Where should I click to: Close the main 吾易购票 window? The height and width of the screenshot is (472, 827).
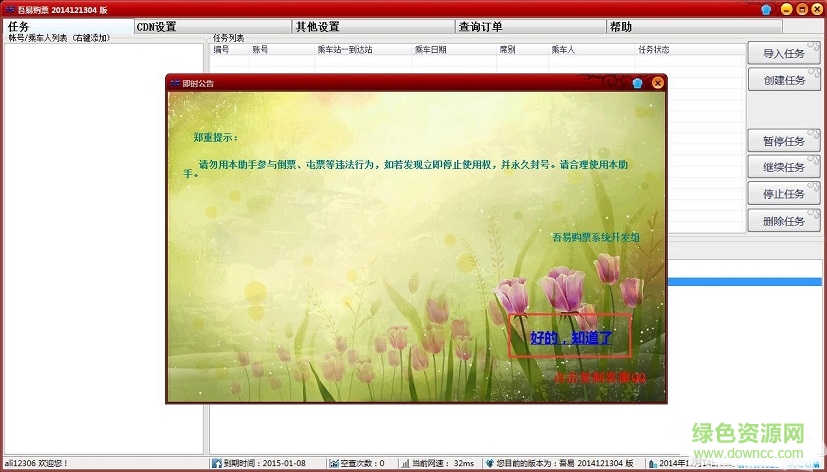pyautogui.click(x=817, y=9)
